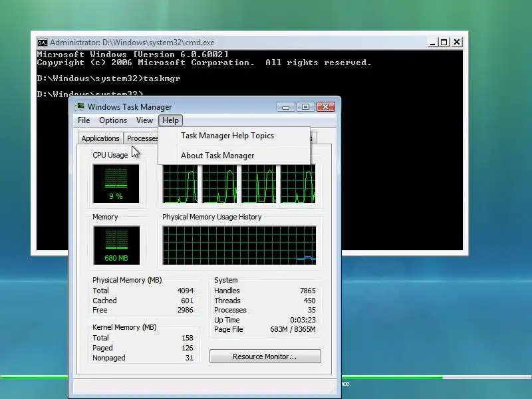Open the View menu in Task Manager
Screen dimensions: 532x399
tap(144, 120)
